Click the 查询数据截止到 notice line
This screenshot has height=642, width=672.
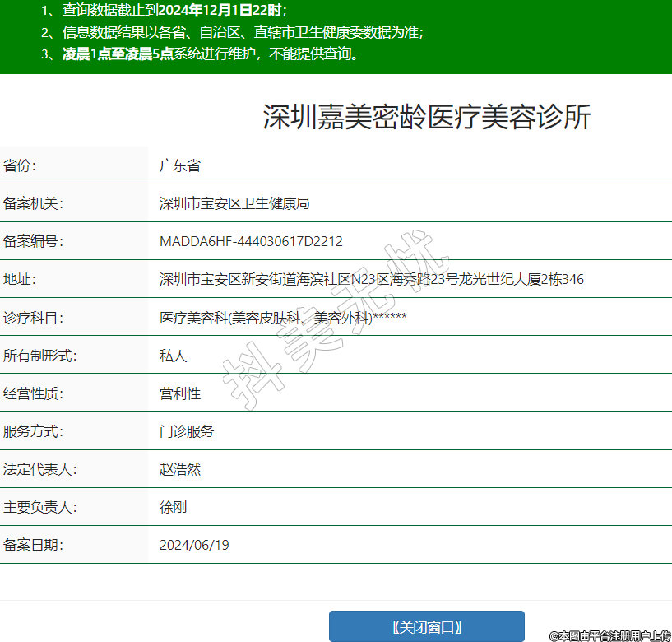(165, 11)
